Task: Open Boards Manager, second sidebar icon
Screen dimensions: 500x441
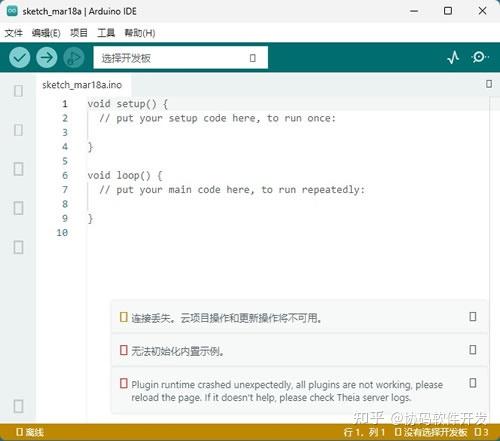Action: pyautogui.click(x=18, y=130)
